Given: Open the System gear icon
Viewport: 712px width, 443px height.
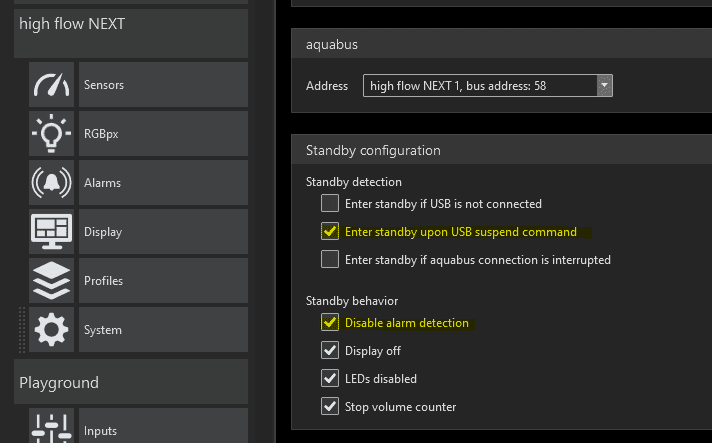Looking at the screenshot, I should 52,330.
